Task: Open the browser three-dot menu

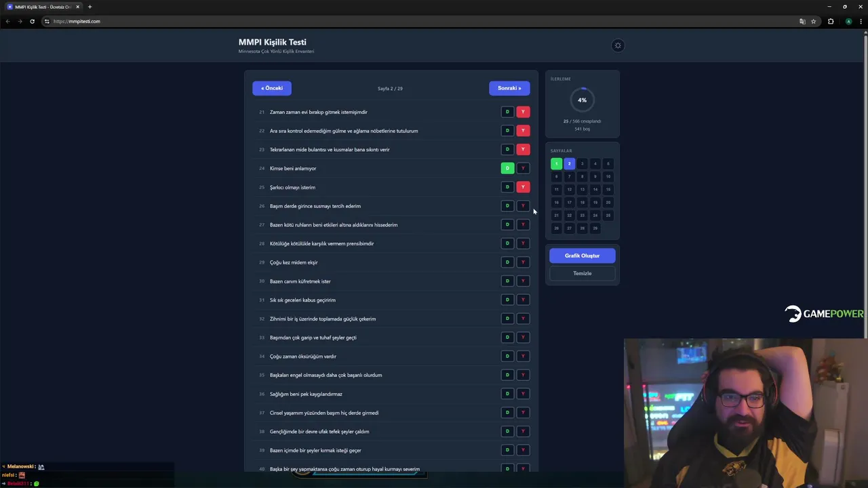Action: point(861,21)
